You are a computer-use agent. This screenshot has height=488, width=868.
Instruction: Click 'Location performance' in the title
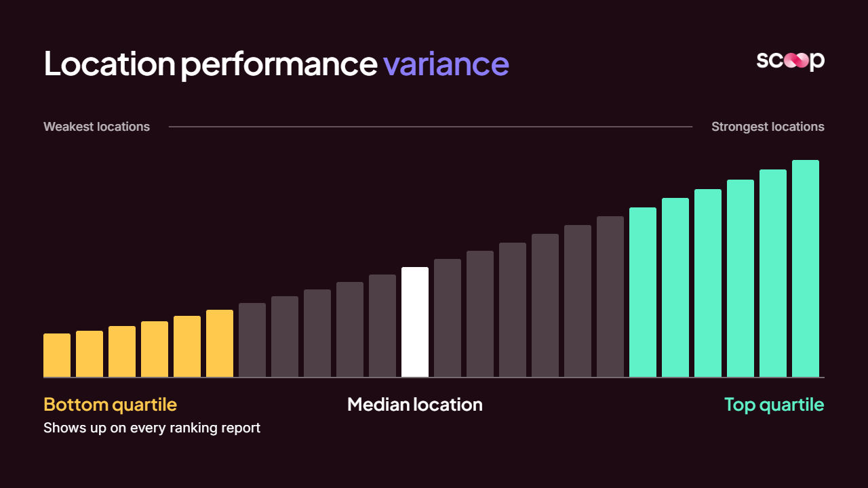210,64
